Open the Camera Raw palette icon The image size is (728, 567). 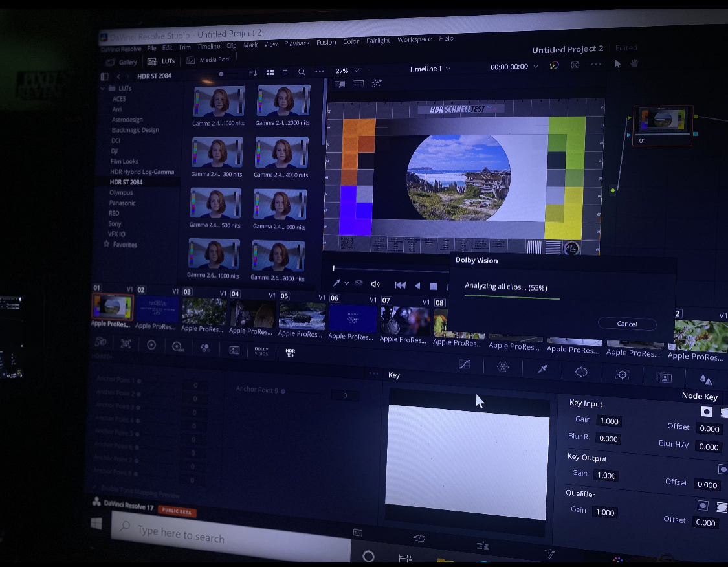click(x=100, y=342)
